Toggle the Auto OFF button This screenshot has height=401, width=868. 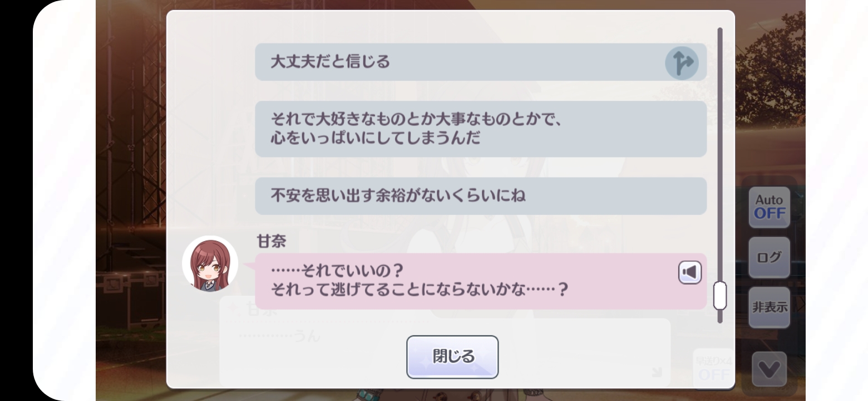(x=769, y=207)
